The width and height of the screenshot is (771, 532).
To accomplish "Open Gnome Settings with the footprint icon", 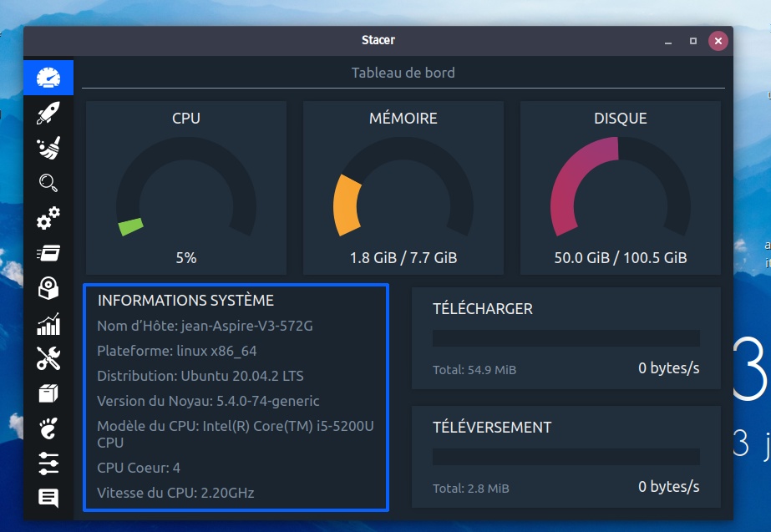I will click(48, 428).
